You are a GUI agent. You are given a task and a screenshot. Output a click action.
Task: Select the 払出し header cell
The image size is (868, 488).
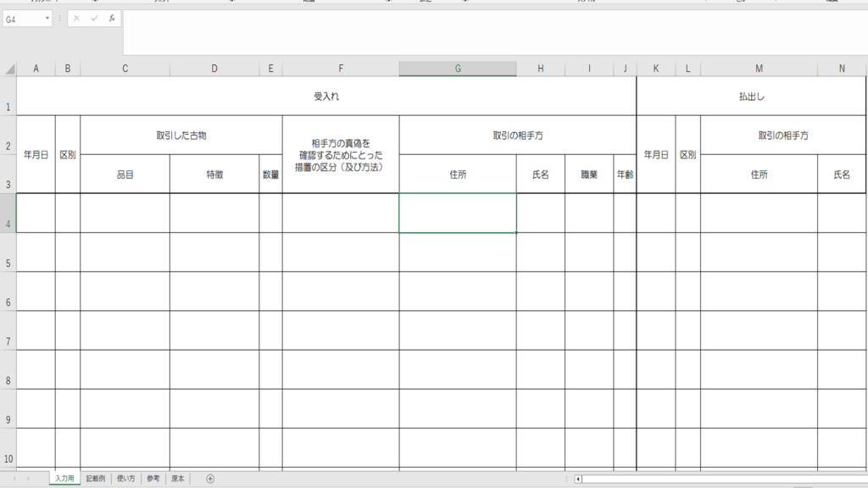click(751, 97)
